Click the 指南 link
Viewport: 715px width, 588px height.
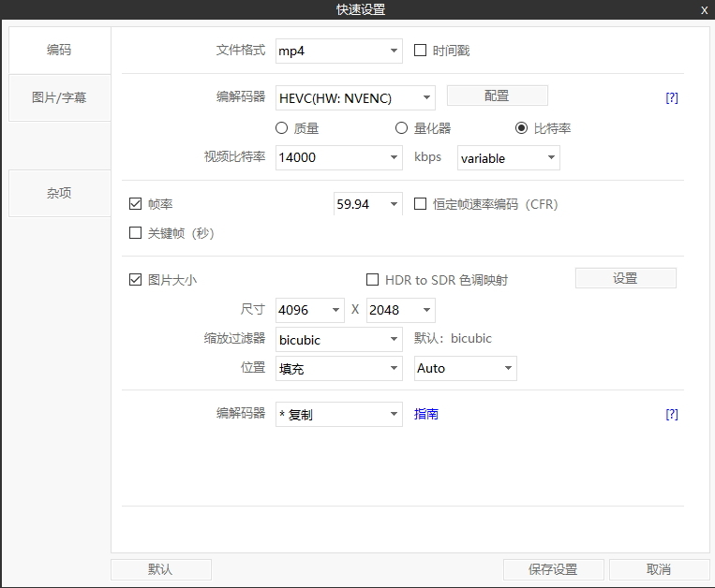tap(425, 414)
